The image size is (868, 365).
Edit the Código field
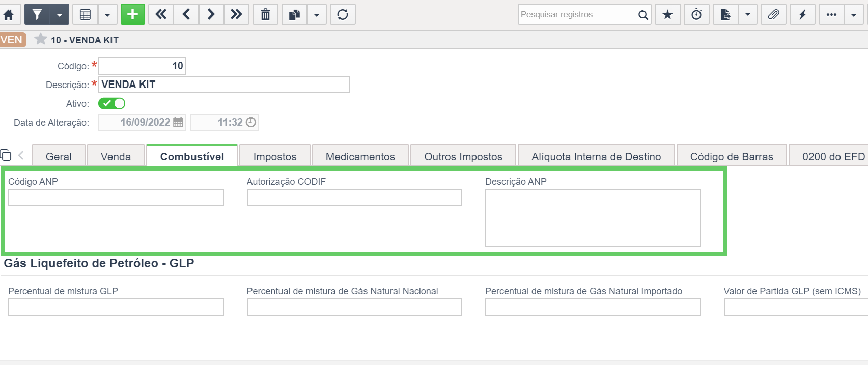click(142, 66)
